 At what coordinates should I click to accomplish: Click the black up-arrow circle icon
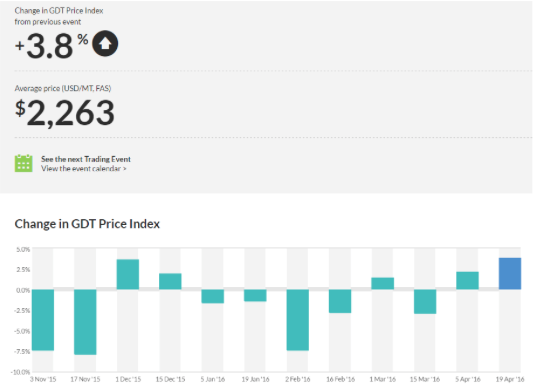[105, 44]
